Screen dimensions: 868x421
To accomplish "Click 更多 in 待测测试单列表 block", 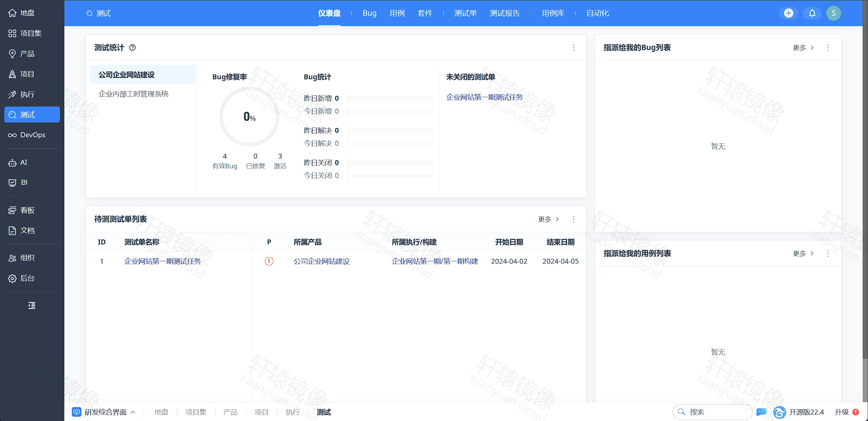I will 548,219.
